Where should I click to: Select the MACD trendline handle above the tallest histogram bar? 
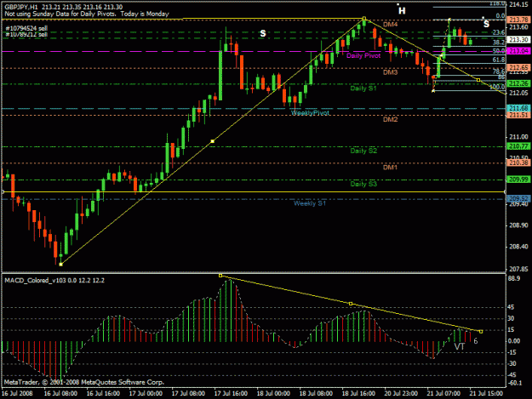tap(220, 276)
